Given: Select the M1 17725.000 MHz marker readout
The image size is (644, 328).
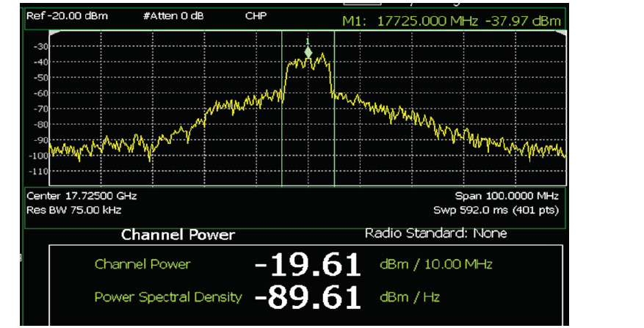Looking at the screenshot, I should (452, 21).
